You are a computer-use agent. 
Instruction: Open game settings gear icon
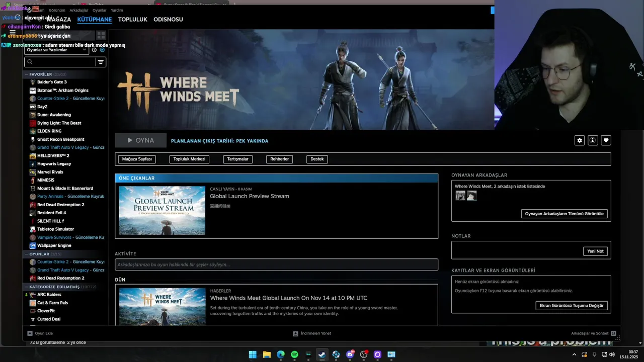tap(580, 140)
